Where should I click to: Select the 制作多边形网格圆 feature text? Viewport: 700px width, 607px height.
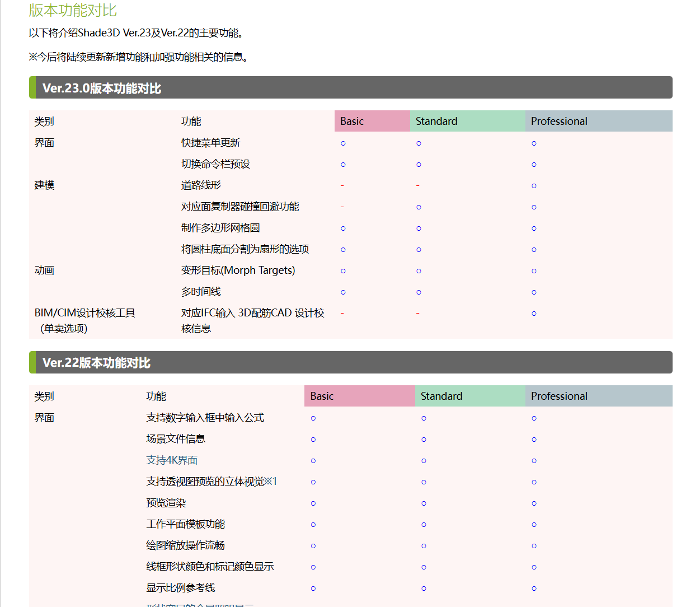(220, 228)
